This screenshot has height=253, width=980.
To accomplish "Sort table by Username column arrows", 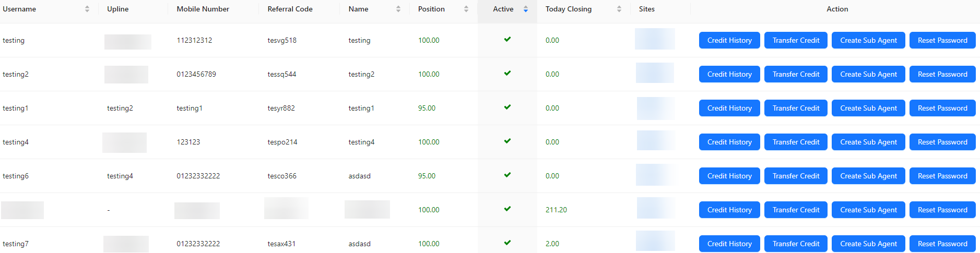I will click(87, 9).
